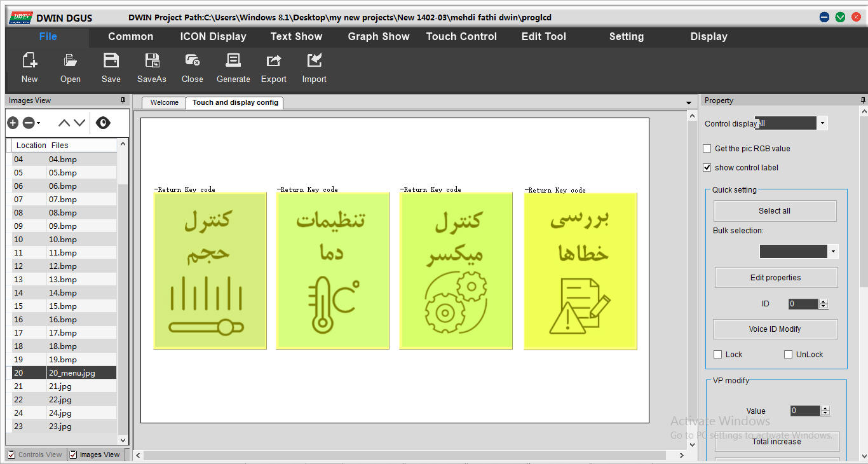Enable Get the pic RGB value
The width and height of the screenshot is (868, 464).
click(x=707, y=149)
